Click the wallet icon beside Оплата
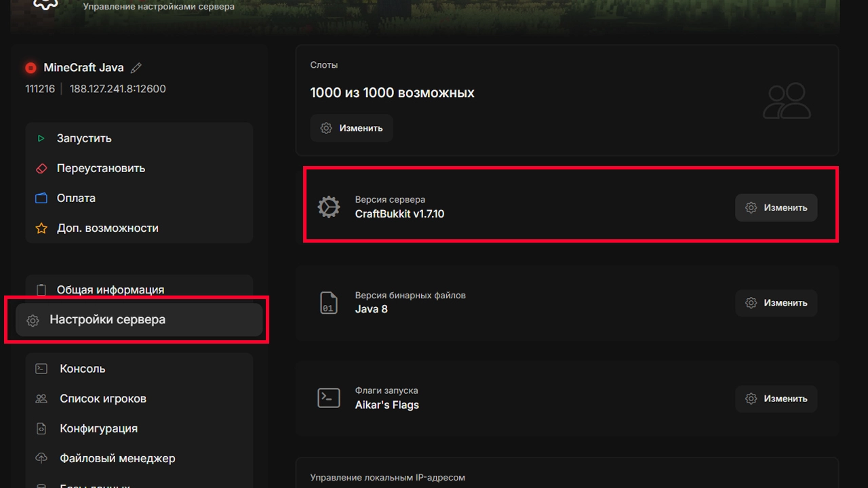 (41, 198)
